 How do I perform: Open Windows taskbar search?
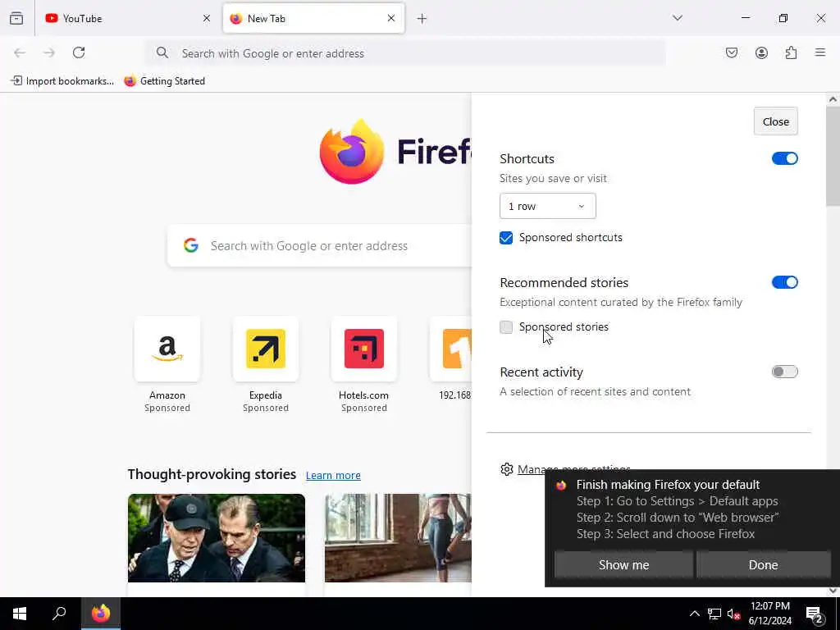pos(59,614)
